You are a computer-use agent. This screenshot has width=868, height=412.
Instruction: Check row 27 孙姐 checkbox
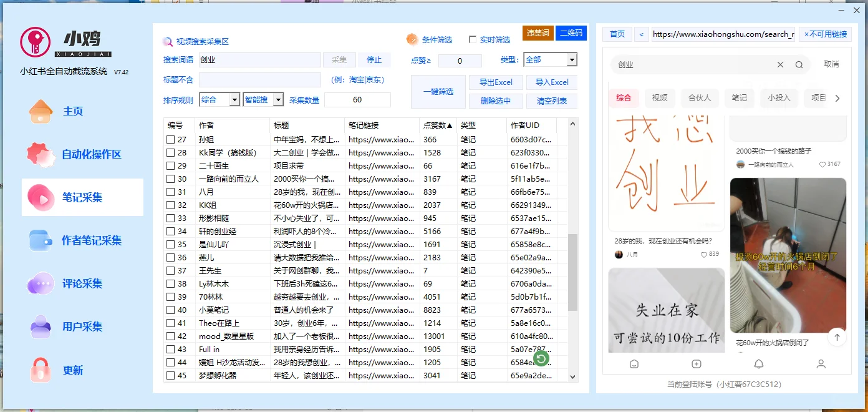[171, 140]
